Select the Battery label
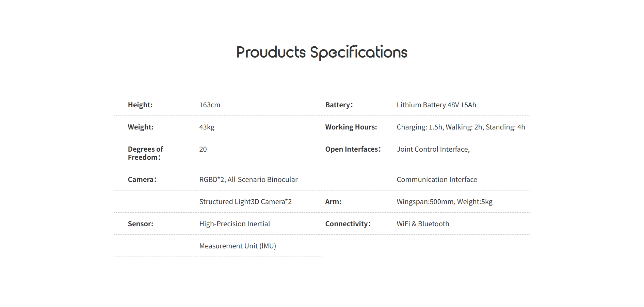644x307 pixels. 339,105
